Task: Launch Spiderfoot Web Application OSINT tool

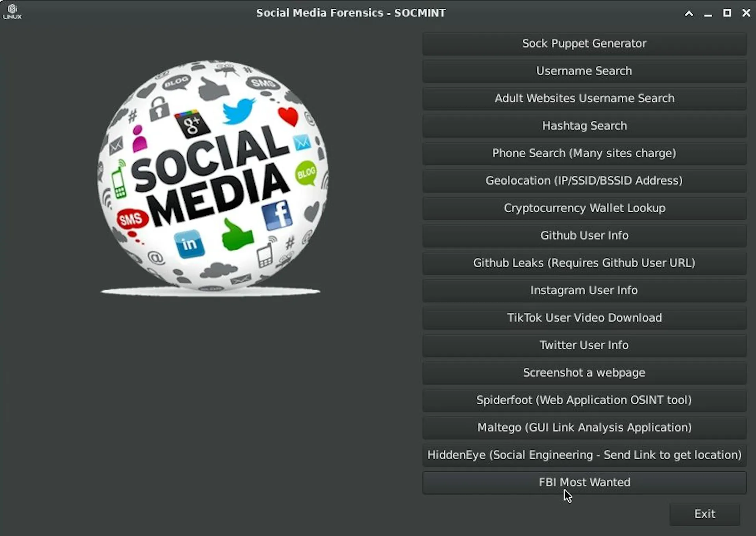Action: (584, 400)
